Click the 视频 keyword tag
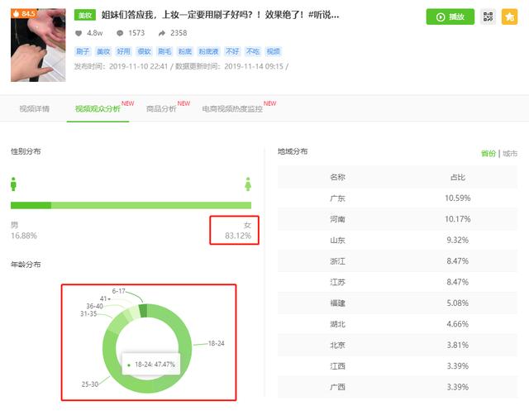Screen dimensions: 529x420 [274, 51]
